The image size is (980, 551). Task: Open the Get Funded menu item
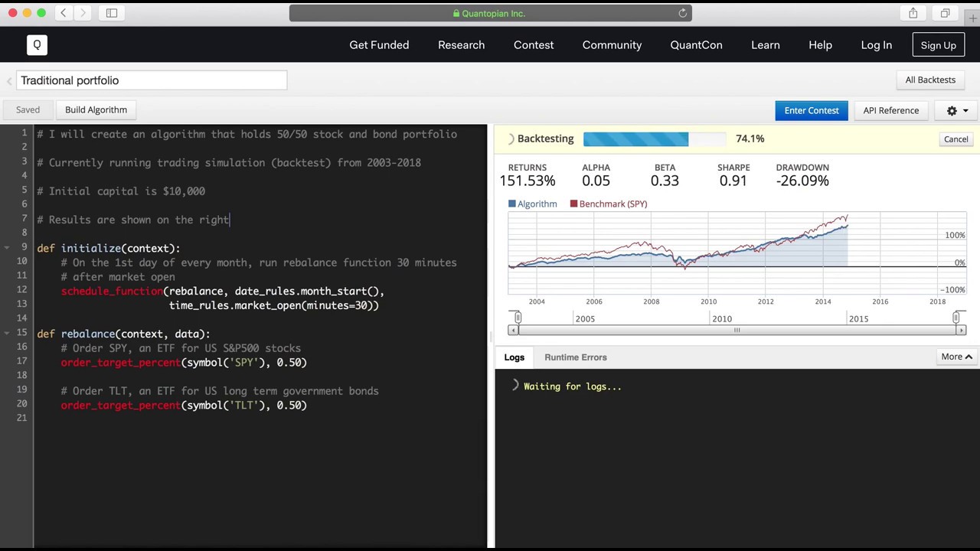(x=379, y=45)
